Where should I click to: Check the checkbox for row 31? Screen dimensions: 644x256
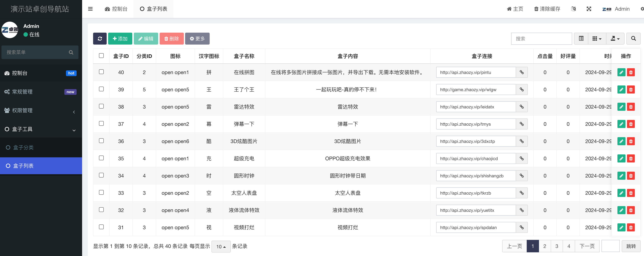pyautogui.click(x=101, y=227)
